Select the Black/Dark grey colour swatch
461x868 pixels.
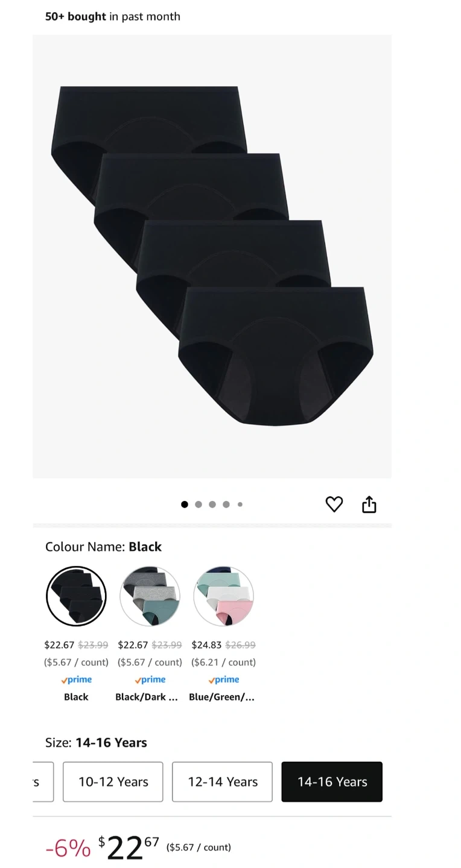[x=150, y=596]
